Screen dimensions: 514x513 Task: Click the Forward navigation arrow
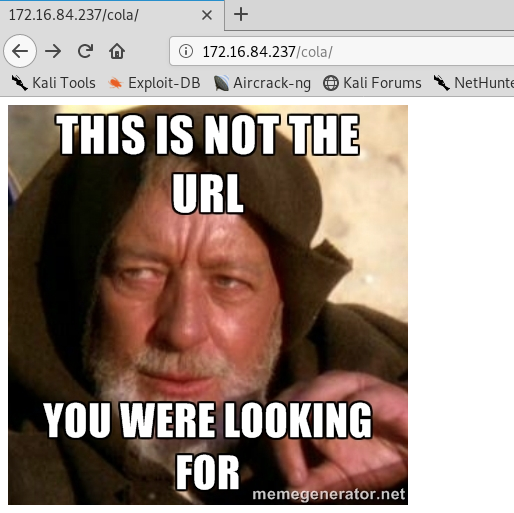point(53,51)
